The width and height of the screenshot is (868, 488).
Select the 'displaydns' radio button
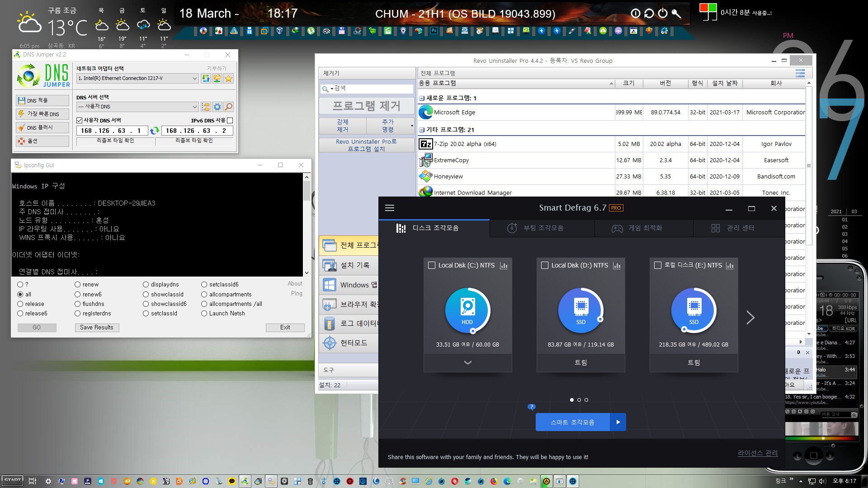146,284
